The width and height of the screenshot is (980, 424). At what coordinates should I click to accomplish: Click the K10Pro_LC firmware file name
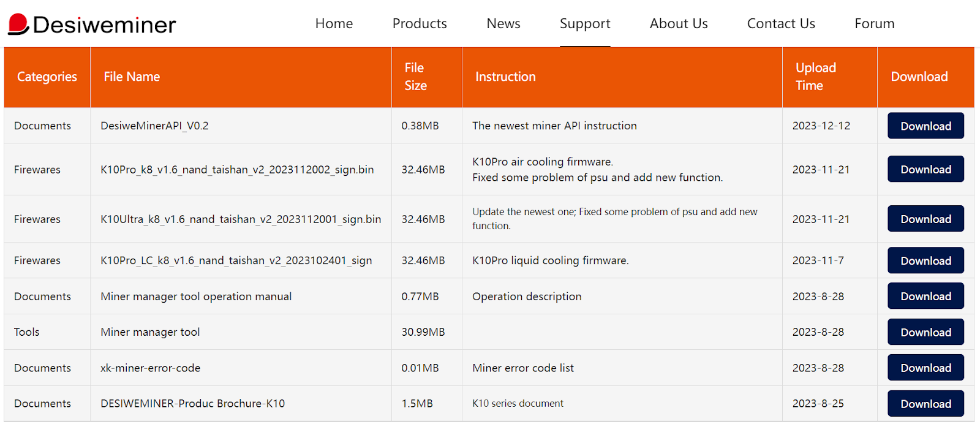click(236, 260)
